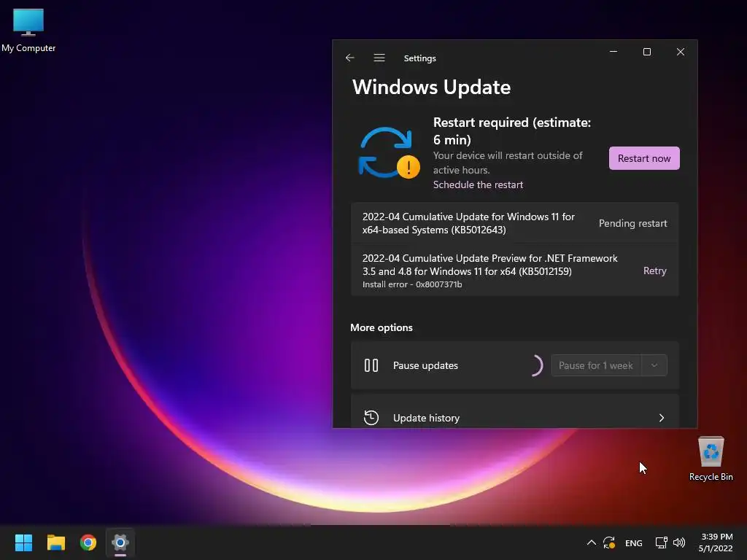The image size is (747, 560).
Task: Open the Windows Start menu
Action: pyautogui.click(x=23, y=542)
